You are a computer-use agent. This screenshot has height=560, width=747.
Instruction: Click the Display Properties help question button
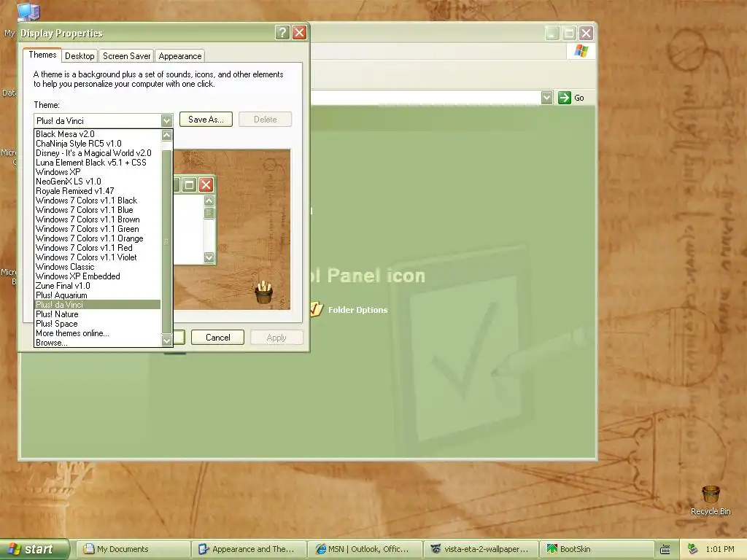282,33
